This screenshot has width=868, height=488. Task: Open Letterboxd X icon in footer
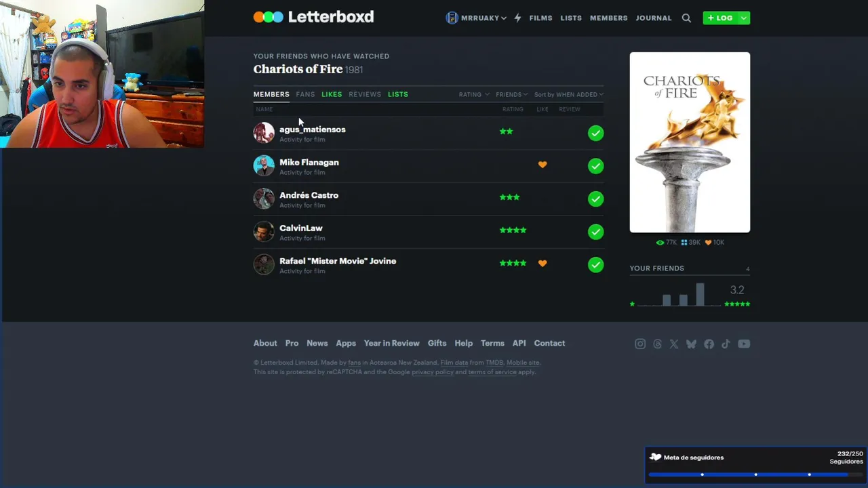(674, 344)
